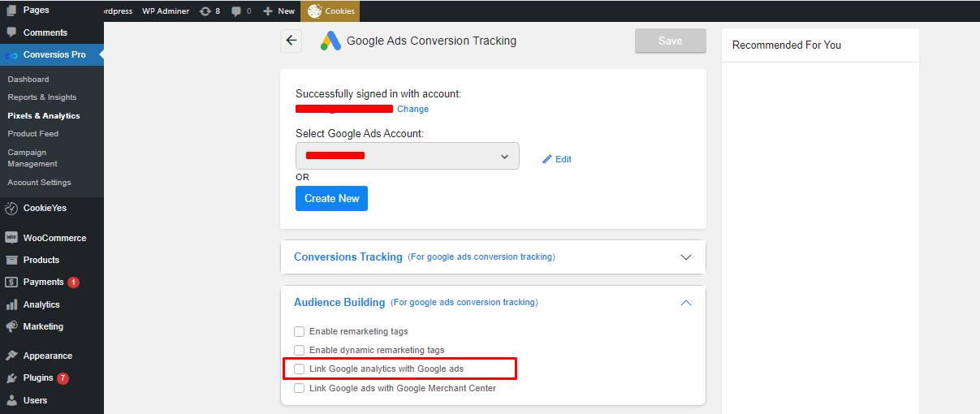The height and width of the screenshot is (414, 980).
Task: Select Pixels & Analytics submenu item
Action: pos(44,116)
